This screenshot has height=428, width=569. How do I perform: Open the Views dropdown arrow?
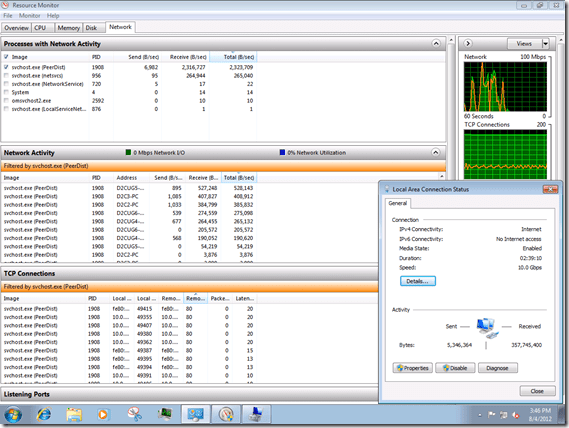tap(545, 44)
